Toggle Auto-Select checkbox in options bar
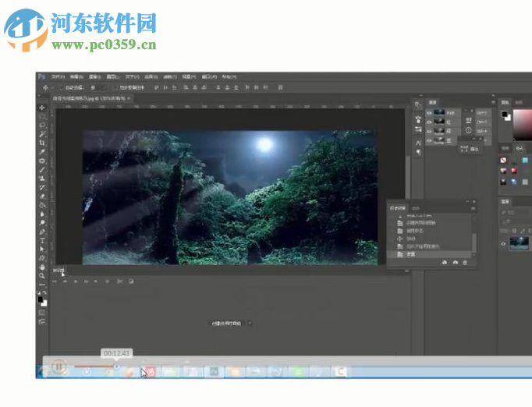This screenshot has height=407, width=532. pos(61,87)
